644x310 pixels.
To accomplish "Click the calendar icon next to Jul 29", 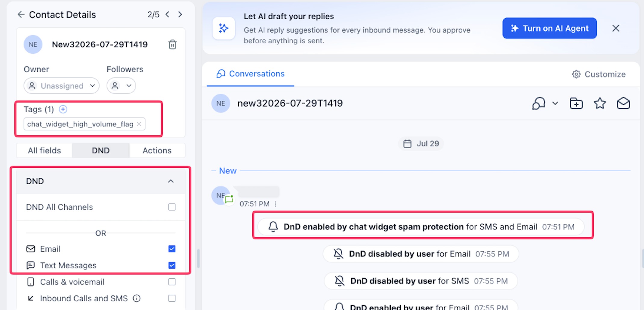I will 407,144.
